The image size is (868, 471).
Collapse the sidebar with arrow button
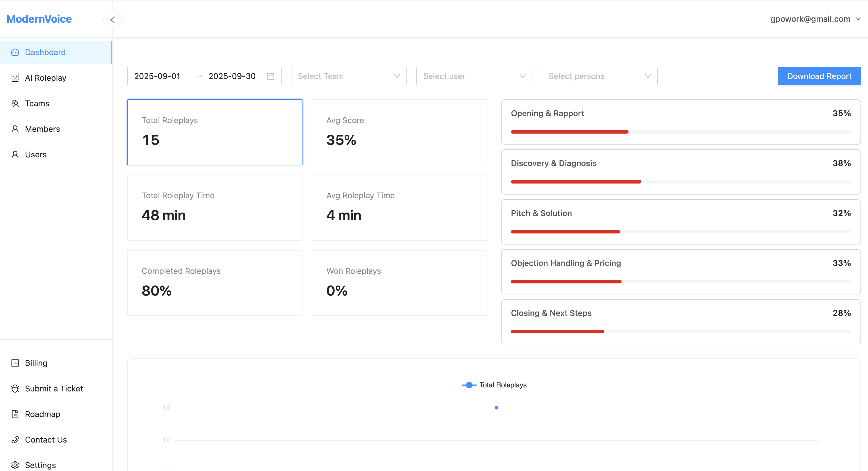(x=113, y=19)
